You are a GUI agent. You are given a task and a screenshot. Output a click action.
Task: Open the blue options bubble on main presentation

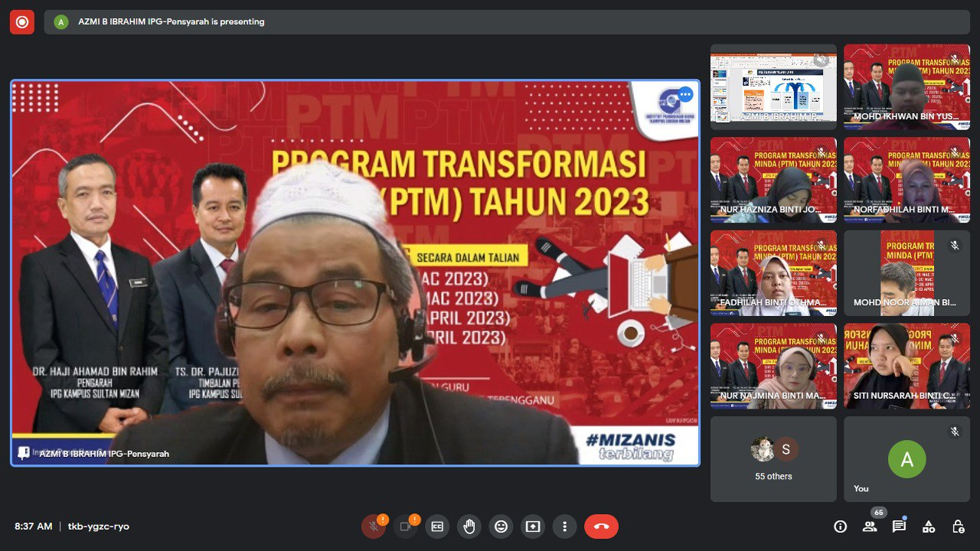(684, 95)
